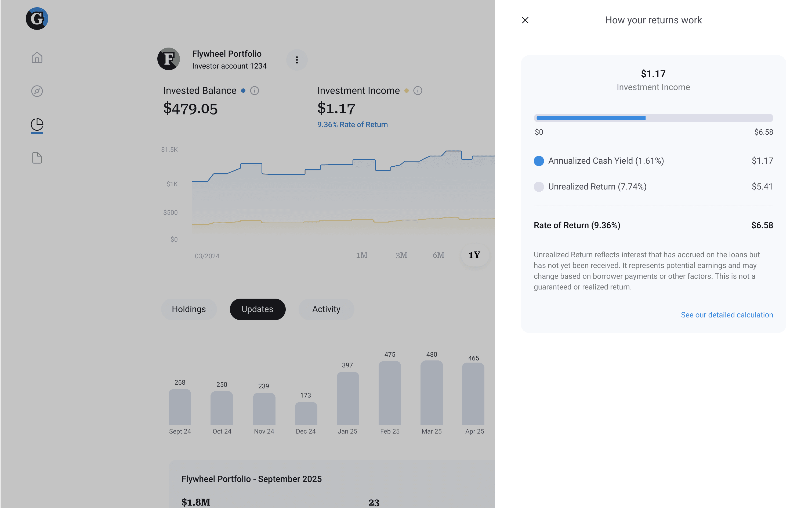Click the $1.8M figure in update card

click(196, 502)
